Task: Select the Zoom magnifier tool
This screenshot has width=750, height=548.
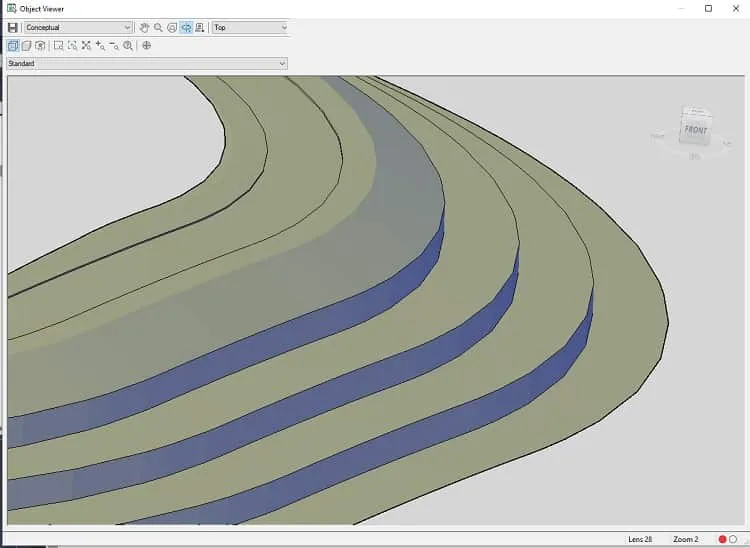Action: tap(158, 28)
